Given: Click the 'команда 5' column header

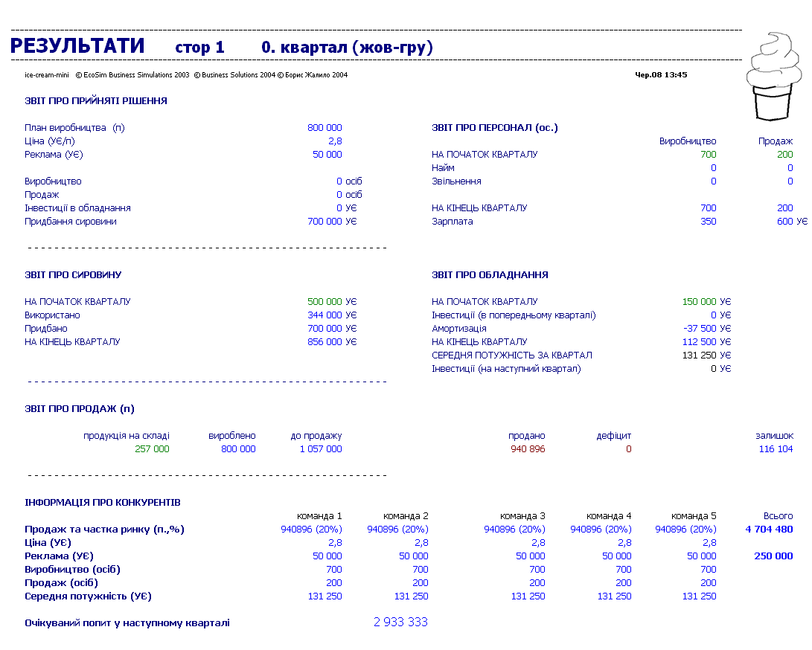Looking at the screenshot, I should tap(694, 516).
